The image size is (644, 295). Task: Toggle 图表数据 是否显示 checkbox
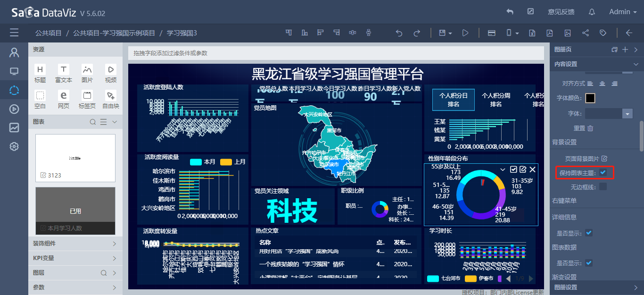coord(589,263)
